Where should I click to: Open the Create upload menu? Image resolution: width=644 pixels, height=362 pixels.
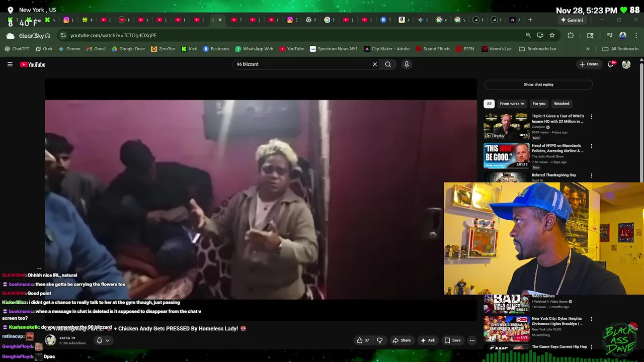pos(589,64)
